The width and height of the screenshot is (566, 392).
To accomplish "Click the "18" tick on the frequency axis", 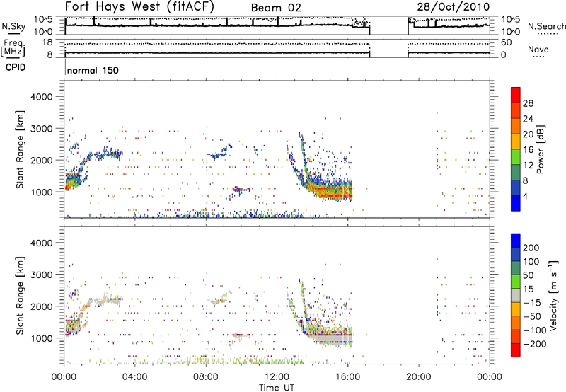I will pyautogui.click(x=47, y=42).
